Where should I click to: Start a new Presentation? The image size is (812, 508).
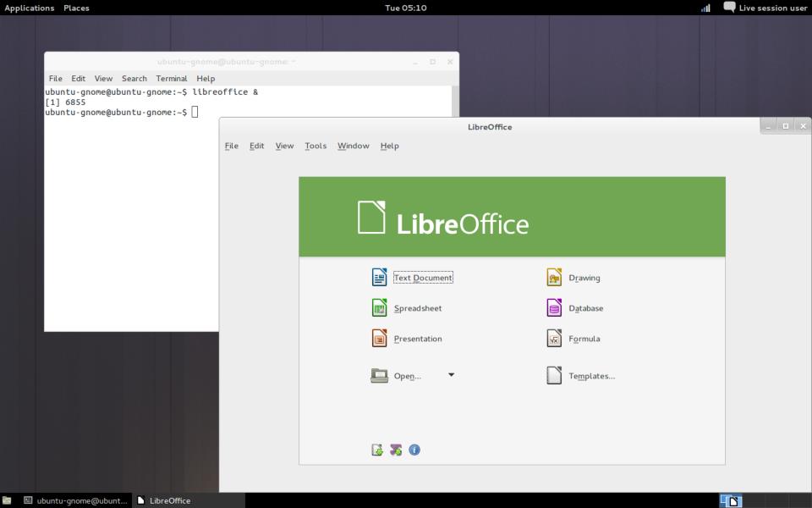click(x=407, y=339)
